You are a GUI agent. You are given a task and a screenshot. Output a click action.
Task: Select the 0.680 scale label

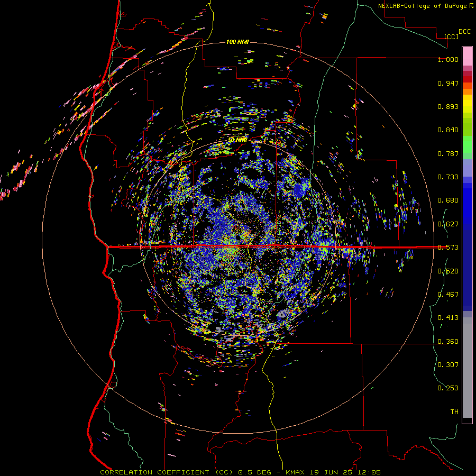(x=448, y=200)
